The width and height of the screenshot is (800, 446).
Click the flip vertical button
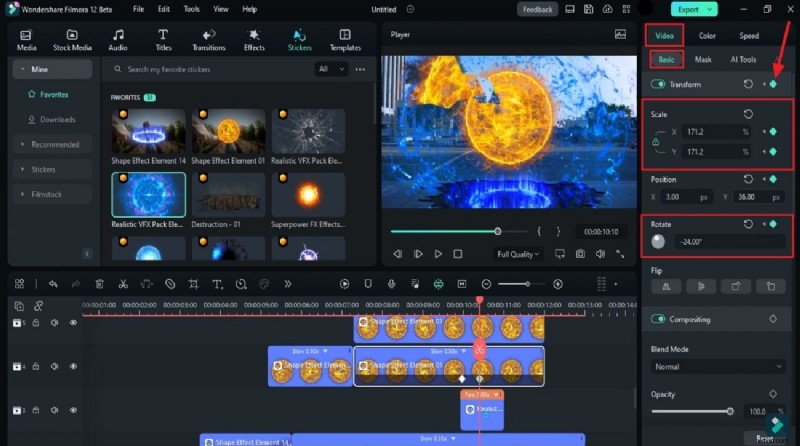(701, 287)
